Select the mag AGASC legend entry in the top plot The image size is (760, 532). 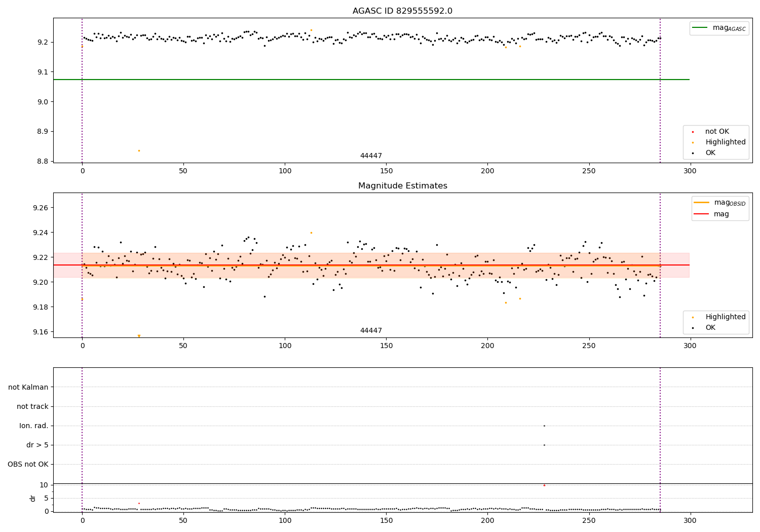pos(719,28)
